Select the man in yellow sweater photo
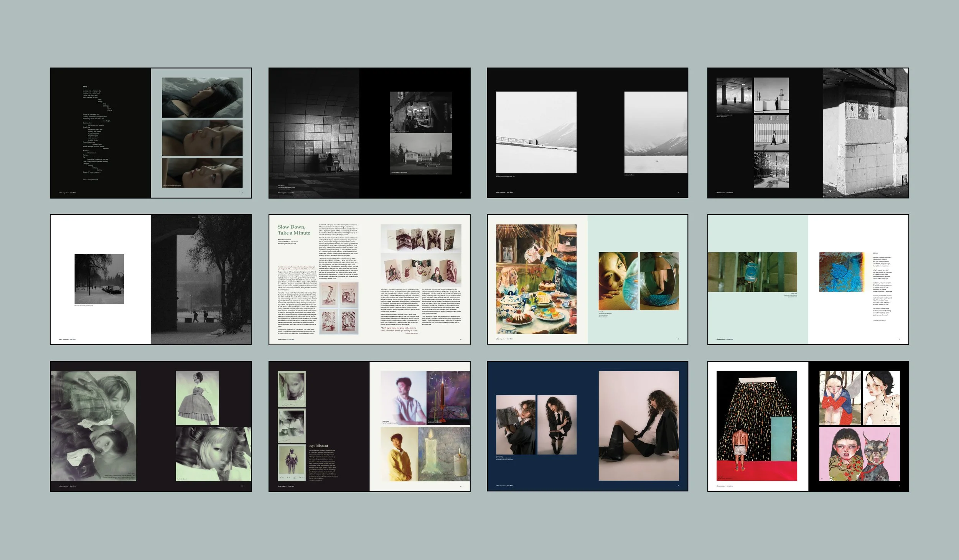 (399, 454)
